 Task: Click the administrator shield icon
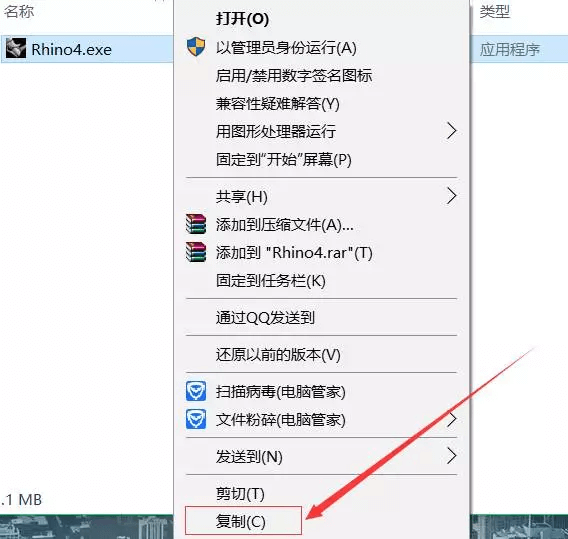tap(196, 47)
